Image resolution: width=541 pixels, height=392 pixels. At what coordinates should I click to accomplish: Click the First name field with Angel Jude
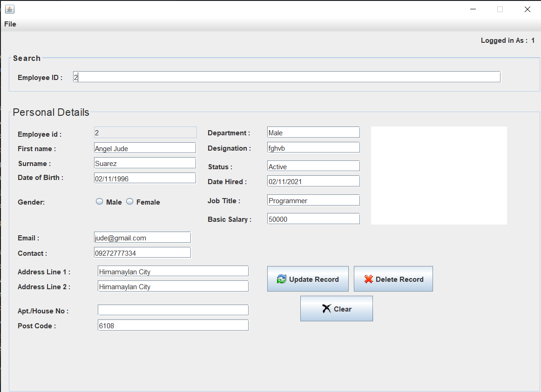coord(145,148)
